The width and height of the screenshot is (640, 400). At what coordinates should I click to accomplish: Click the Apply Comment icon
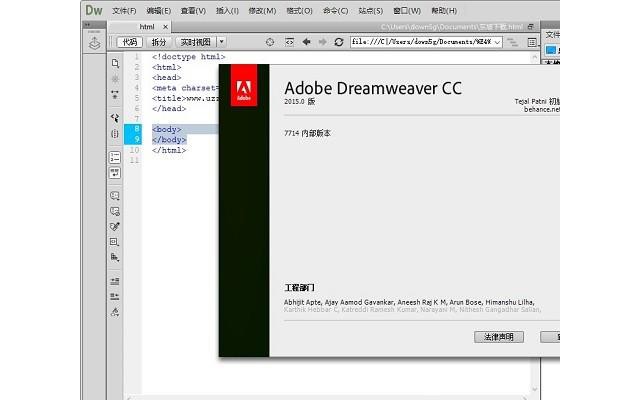coord(115,196)
